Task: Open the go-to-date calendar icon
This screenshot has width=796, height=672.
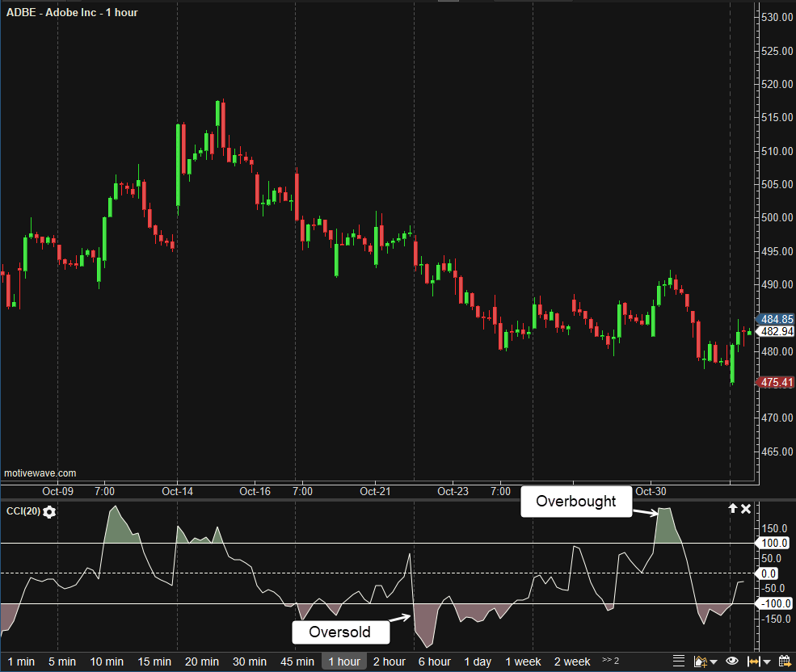Action: tap(784, 661)
